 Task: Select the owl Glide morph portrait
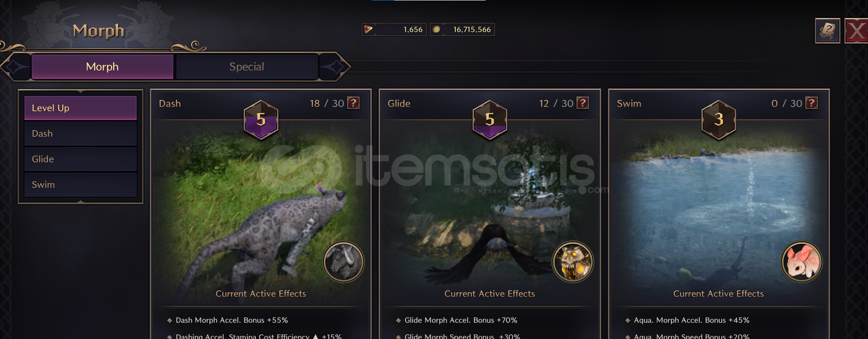tap(573, 262)
